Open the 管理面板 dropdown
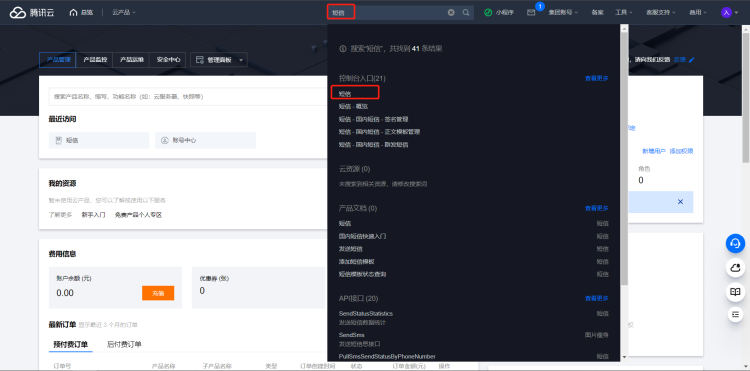 click(219, 60)
